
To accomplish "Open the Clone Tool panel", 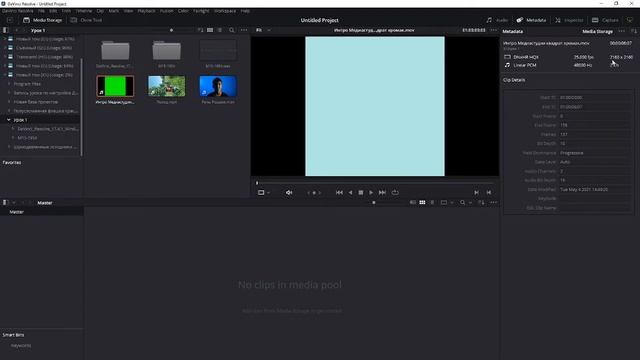I will click(86, 20).
